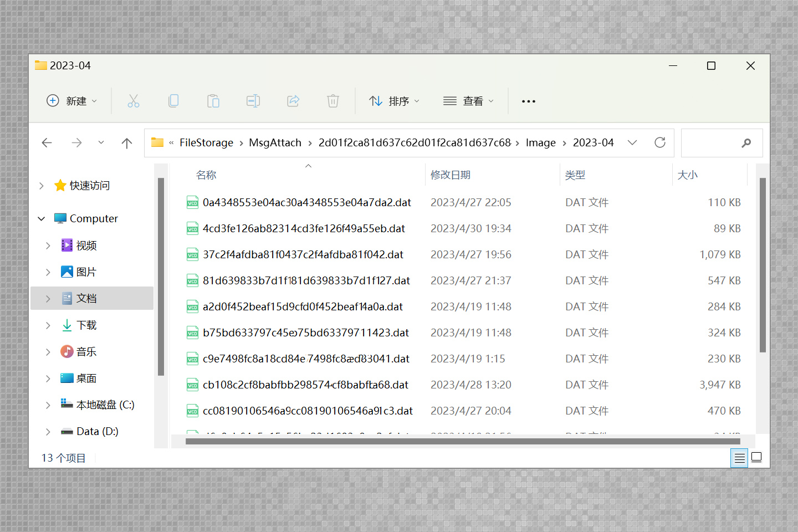Select 下载 in the navigation pane
Screen dimensions: 798x532
tap(86, 325)
